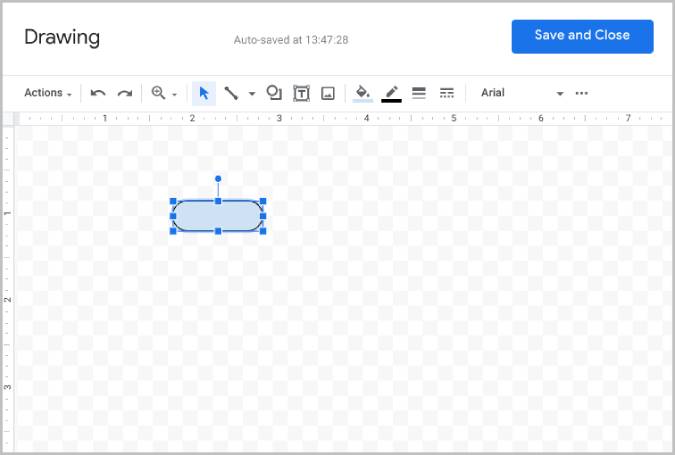Choose the Border weight icon
This screenshot has width=675, height=455.
419,93
